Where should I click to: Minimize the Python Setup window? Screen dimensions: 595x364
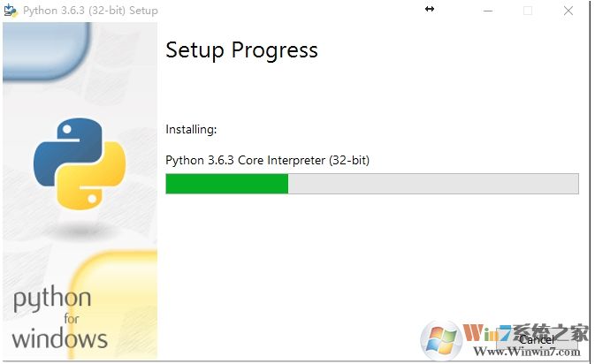click(x=488, y=11)
